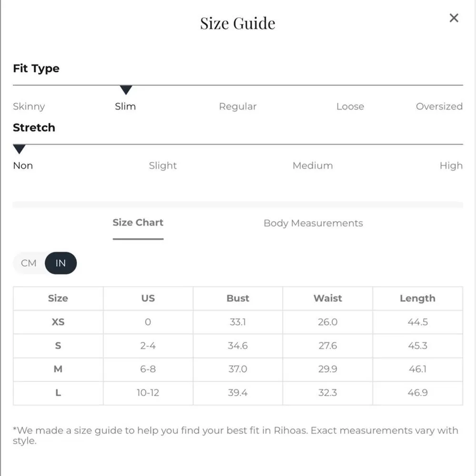This screenshot has width=476, height=476.
Task: Click the Skinny fit label
Action: (x=29, y=107)
